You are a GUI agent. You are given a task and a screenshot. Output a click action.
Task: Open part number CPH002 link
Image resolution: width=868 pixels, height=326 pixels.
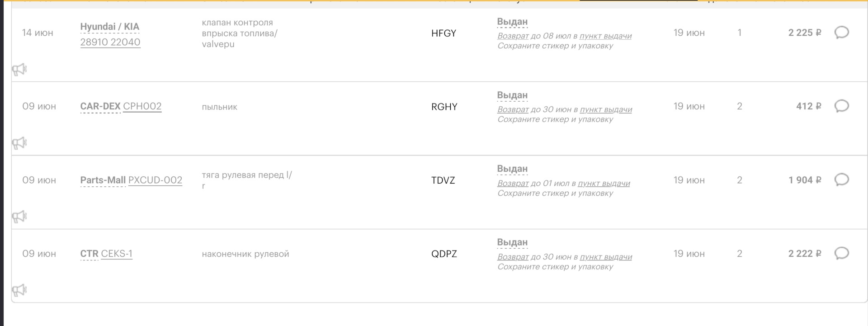pyautogui.click(x=142, y=106)
